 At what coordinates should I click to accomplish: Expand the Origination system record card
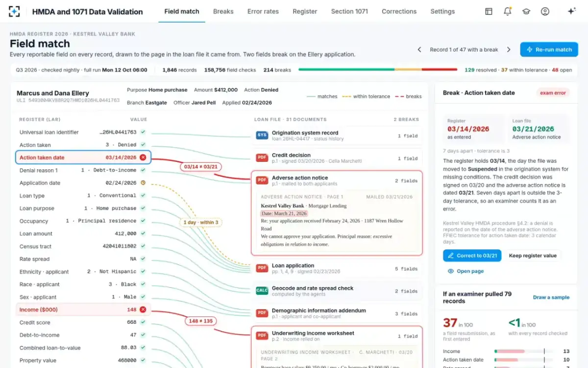coord(337,136)
